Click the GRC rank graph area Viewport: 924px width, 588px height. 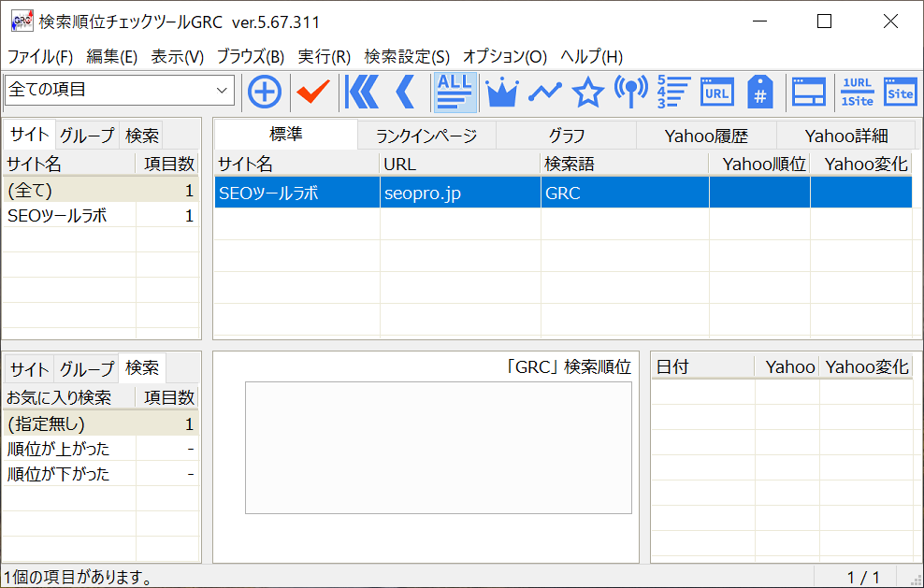439,448
